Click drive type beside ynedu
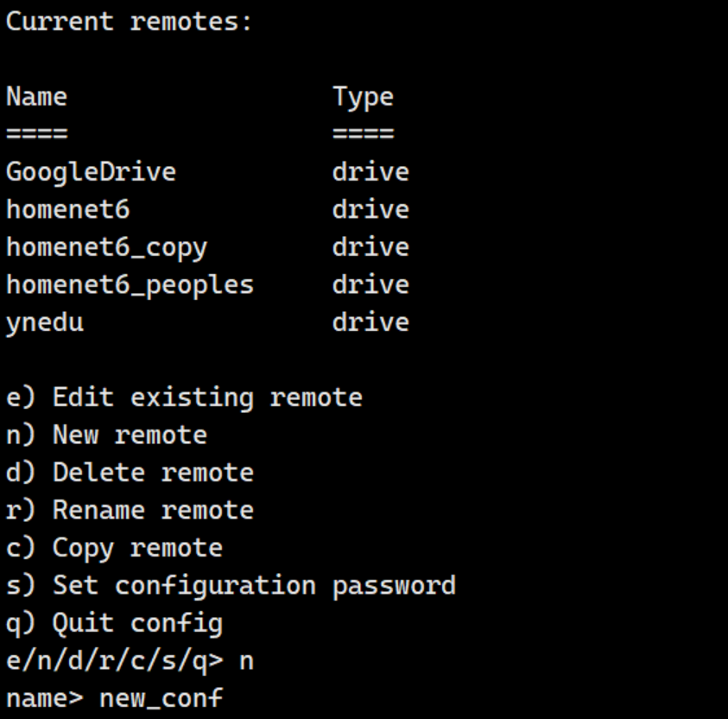 370,322
